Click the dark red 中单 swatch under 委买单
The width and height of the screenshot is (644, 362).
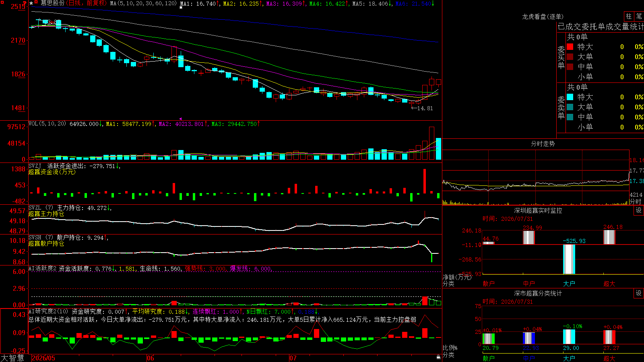[x=570, y=67]
